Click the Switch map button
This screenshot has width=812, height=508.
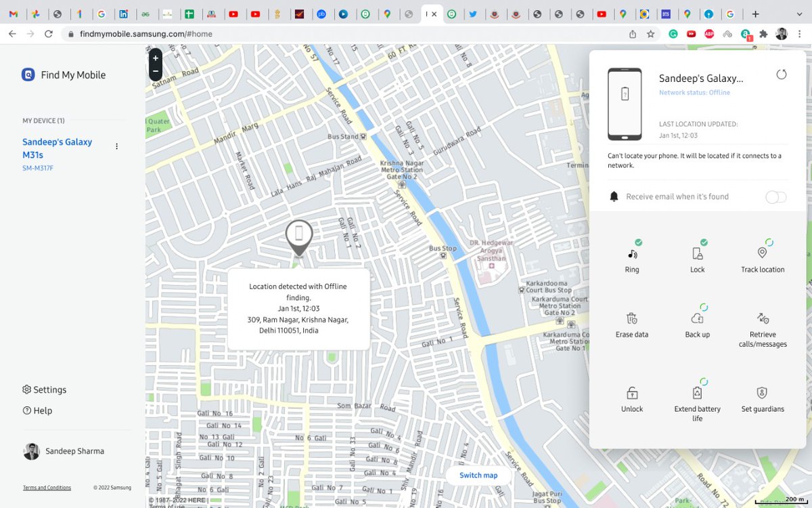tap(478, 475)
